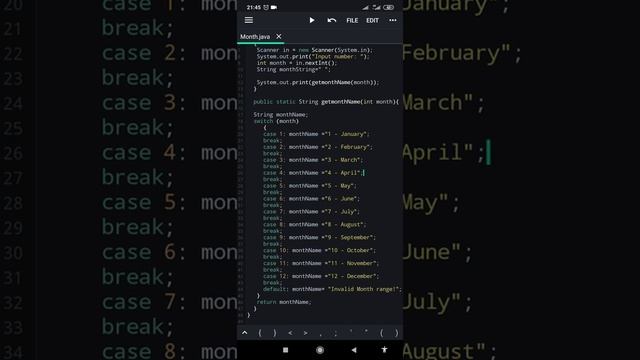Place cursor on "10 - October" string

pos(351,250)
